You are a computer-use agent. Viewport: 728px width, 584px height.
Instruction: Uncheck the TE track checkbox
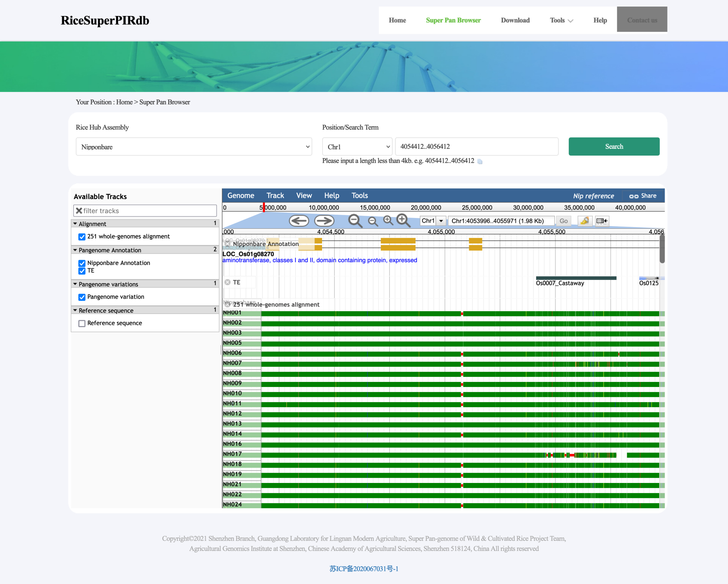pyautogui.click(x=82, y=271)
